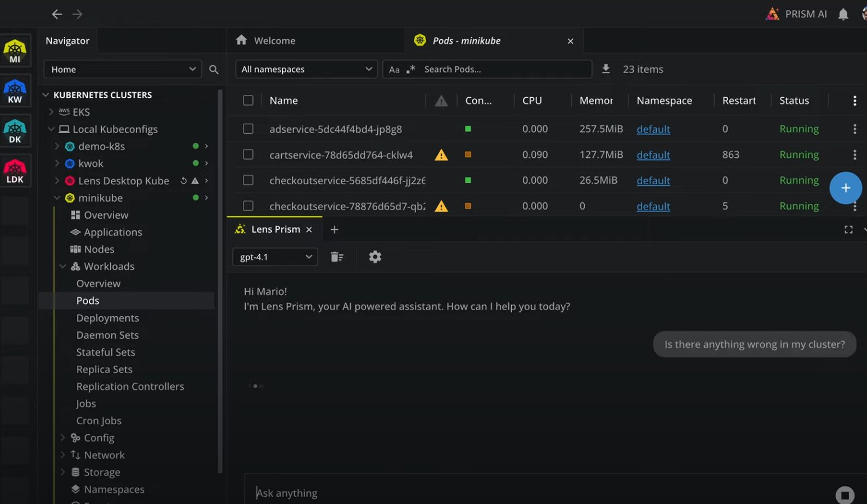Viewport: 867px width, 504px height.
Task: Click the Navigator sidebar scrollbar
Action: tap(220, 281)
